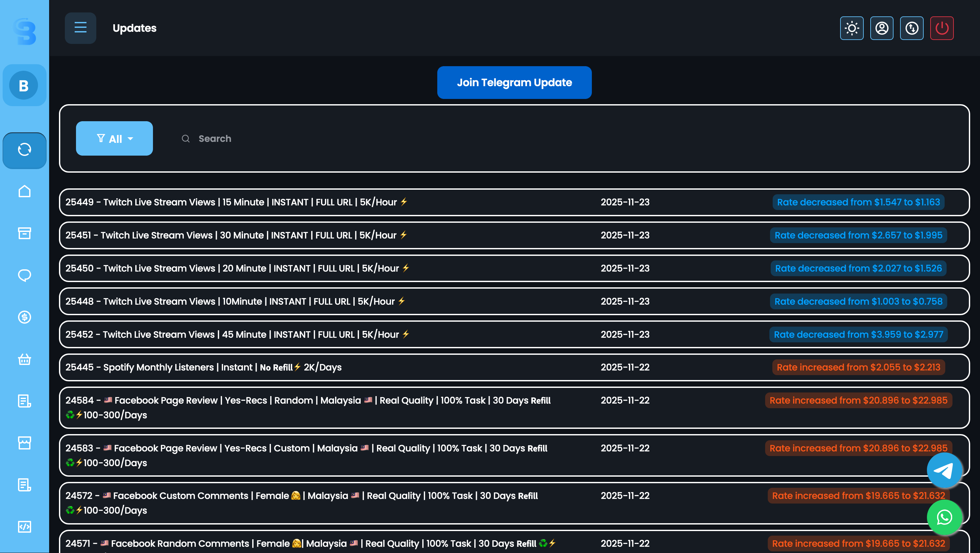Click the currency exchange icon in header

click(912, 28)
